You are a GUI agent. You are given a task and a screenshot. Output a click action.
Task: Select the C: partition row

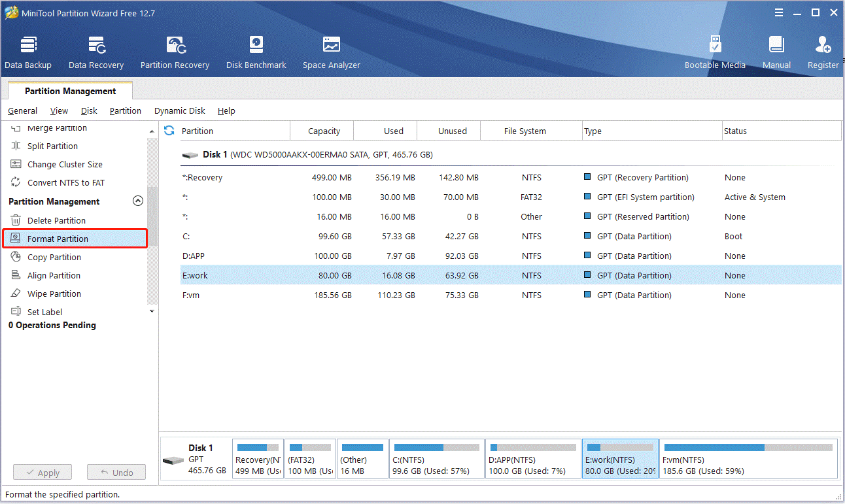(x=511, y=237)
